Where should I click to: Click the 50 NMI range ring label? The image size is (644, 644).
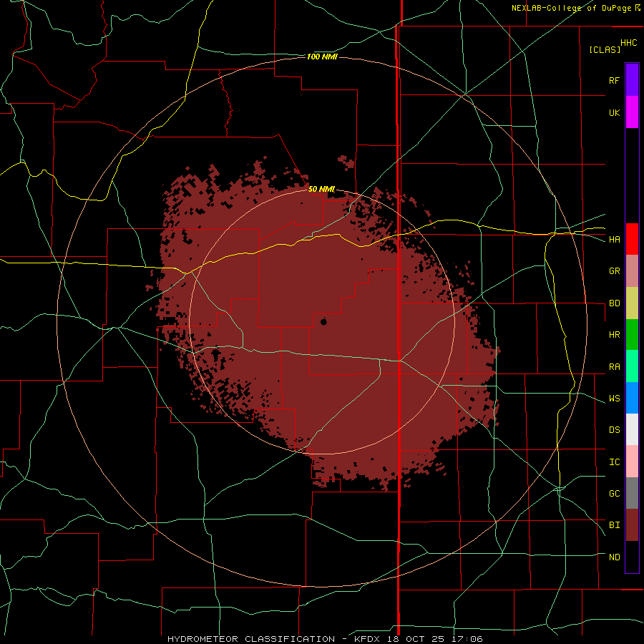coord(321,189)
